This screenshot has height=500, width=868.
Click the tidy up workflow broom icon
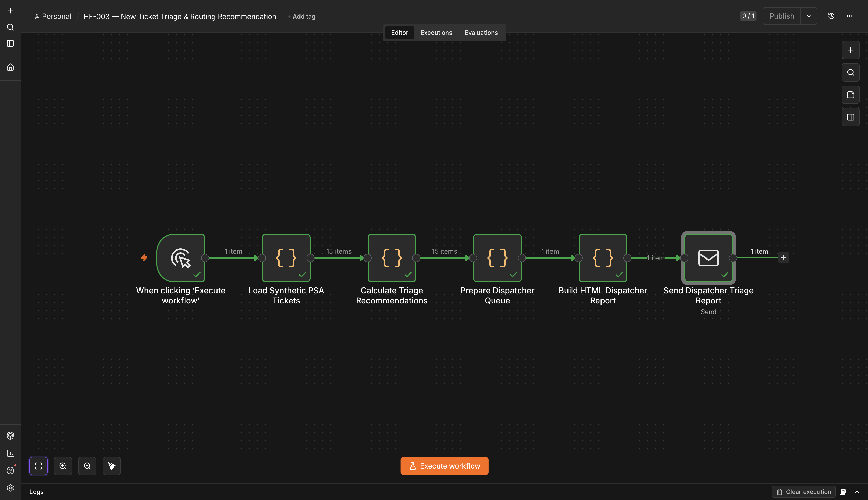click(112, 466)
